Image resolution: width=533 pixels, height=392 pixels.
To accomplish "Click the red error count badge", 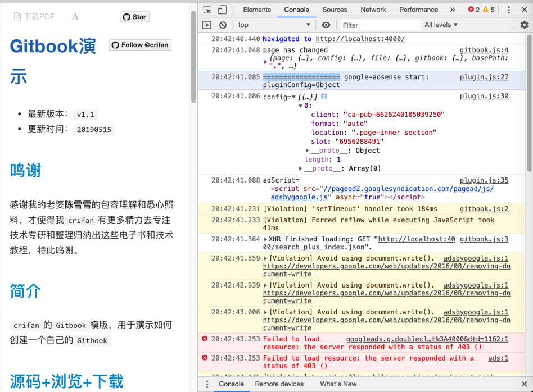I will tap(473, 10).
